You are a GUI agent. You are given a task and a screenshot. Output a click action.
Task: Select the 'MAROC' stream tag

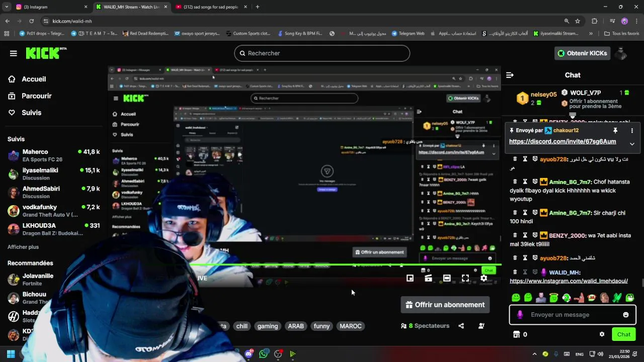(x=351, y=326)
